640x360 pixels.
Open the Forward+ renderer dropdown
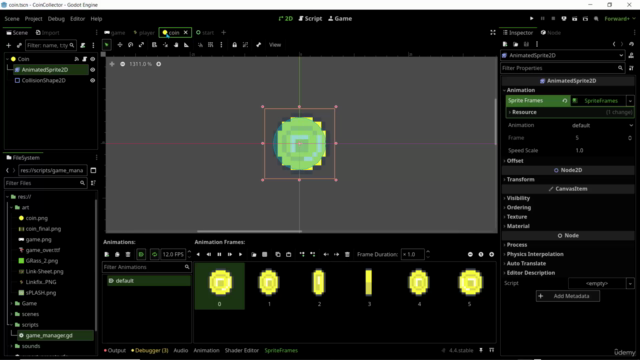click(620, 19)
